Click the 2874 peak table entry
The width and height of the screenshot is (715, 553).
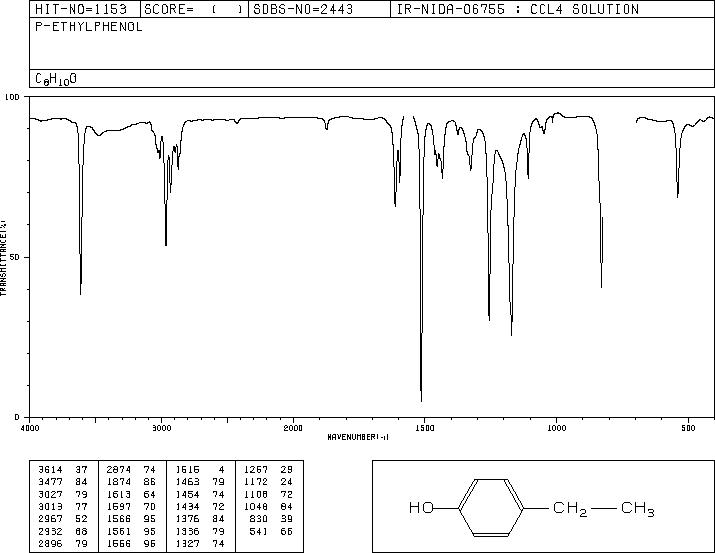pyautogui.click(x=131, y=470)
